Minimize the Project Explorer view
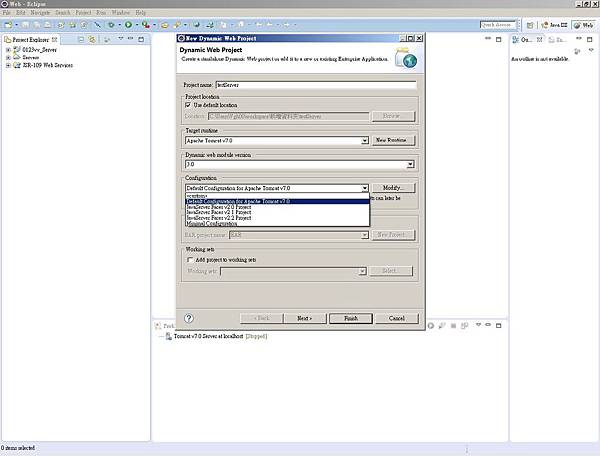This screenshot has height=456, width=600. pyautogui.click(x=130, y=39)
